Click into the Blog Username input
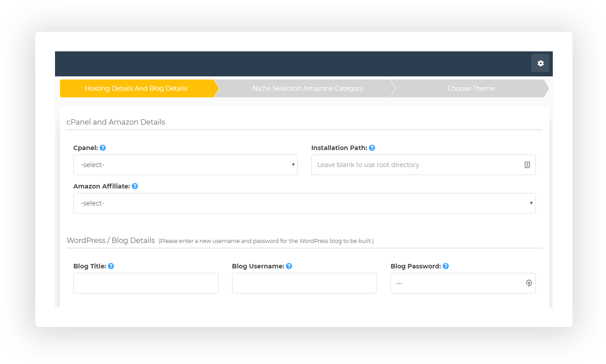606x364 pixels. click(x=304, y=283)
